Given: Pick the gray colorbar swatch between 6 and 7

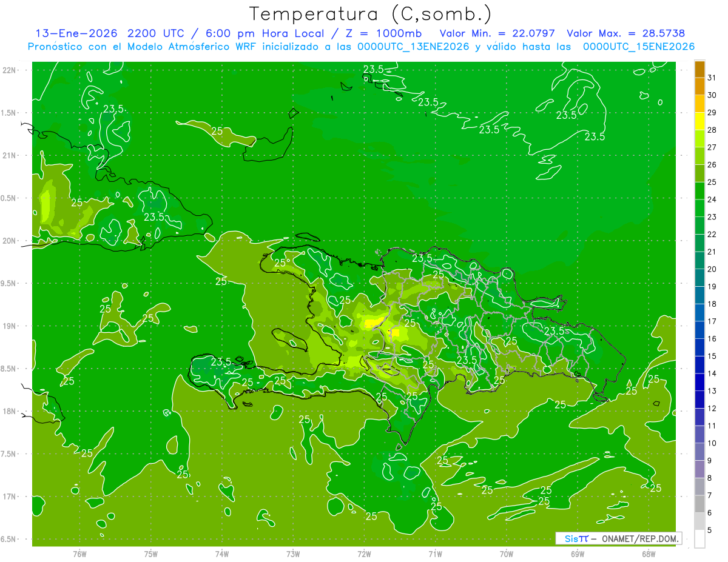Looking at the screenshot, I should (699, 504).
